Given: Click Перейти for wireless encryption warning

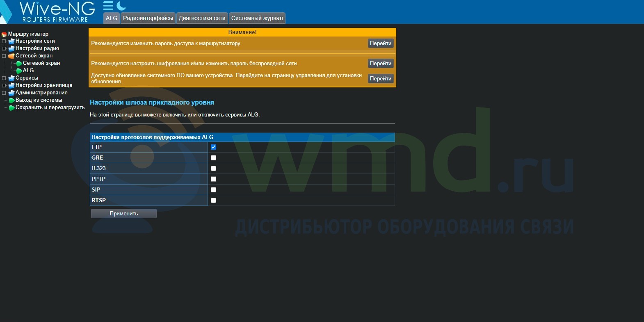Looking at the screenshot, I should (x=381, y=63).
